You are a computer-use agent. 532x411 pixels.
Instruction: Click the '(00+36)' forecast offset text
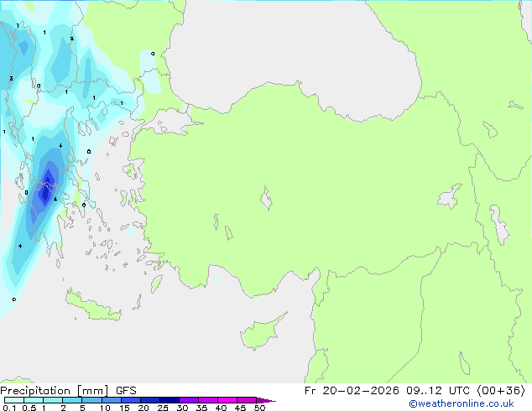501,391
